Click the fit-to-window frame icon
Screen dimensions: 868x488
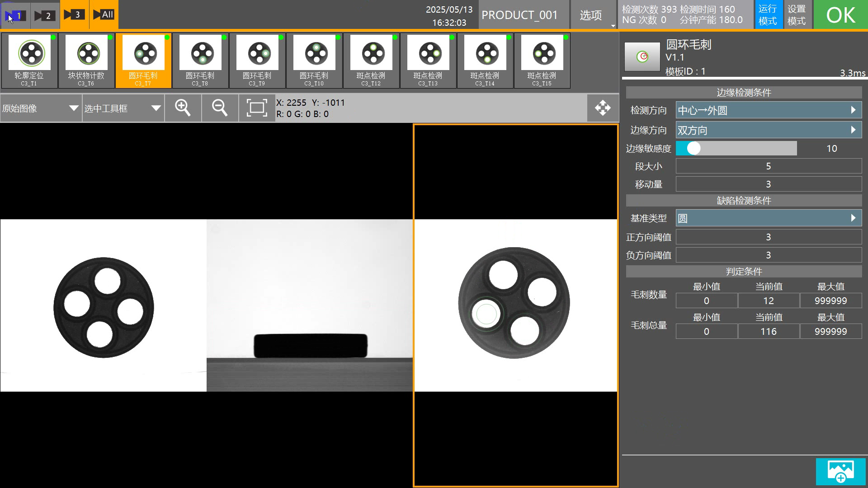(256, 108)
